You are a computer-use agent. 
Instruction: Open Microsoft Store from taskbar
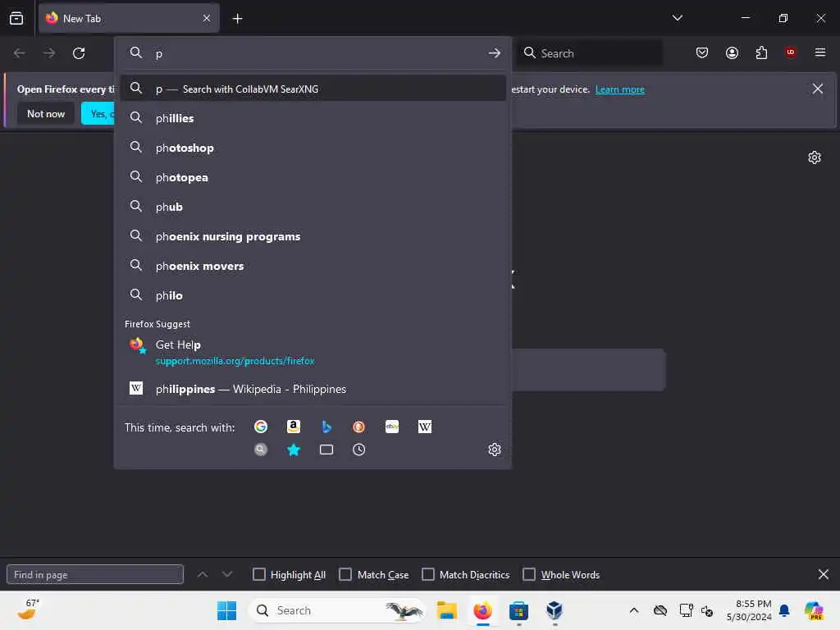518,610
